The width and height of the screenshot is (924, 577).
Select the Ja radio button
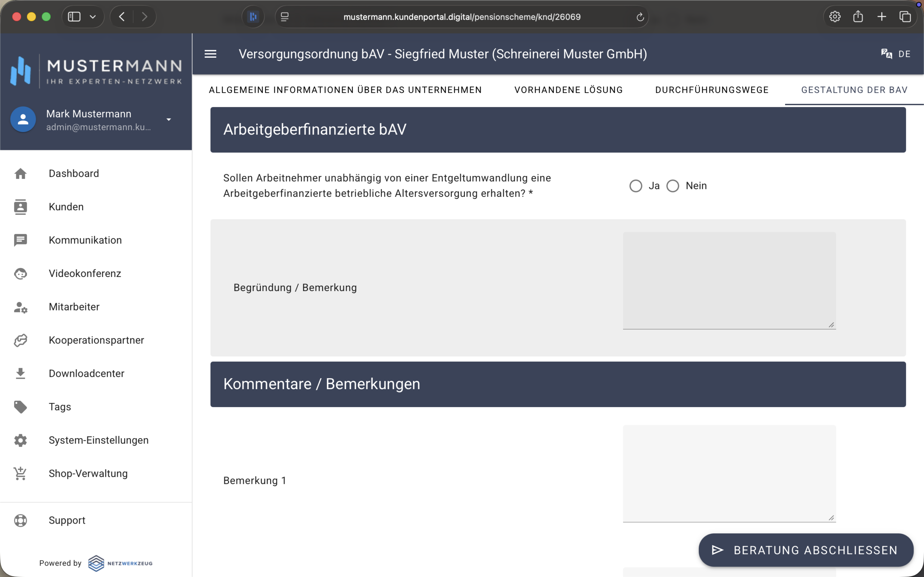coord(636,186)
